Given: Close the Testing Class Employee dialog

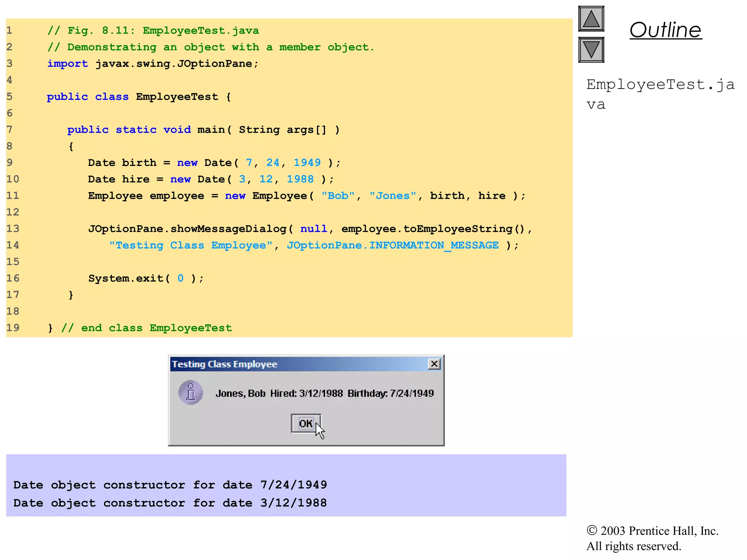Looking at the screenshot, I should pyautogui.click(x=434, y=364).
